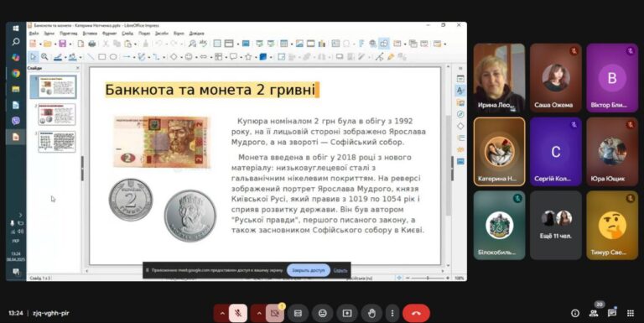Open the Meet chat panel icon
Image resolution: width=644 pixels, height=323 pixels.
tap(612, 313)
